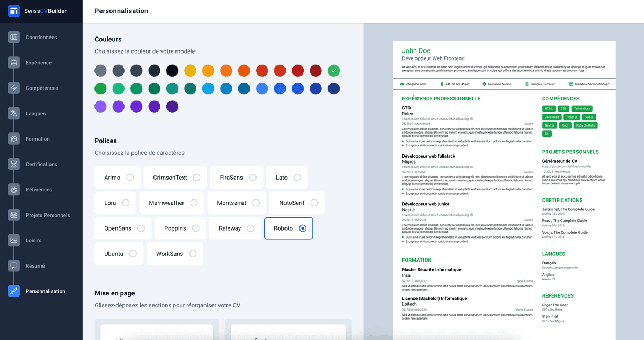Open Coordonnées via its ID card icon
The width and height of the screenshot is (644, 340).
click(x=14, y=38)
